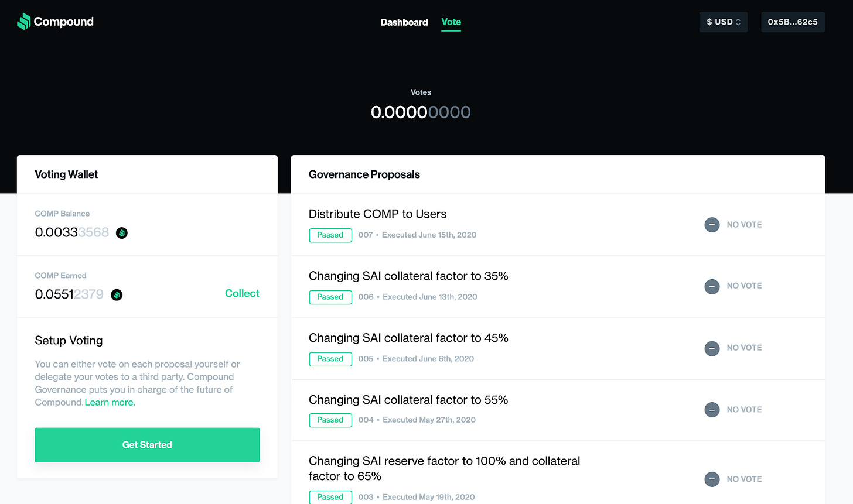Open Changing SAI collateral factor to 35% proposal
Screen dimensions: 853x504
[x=408, y=276]
